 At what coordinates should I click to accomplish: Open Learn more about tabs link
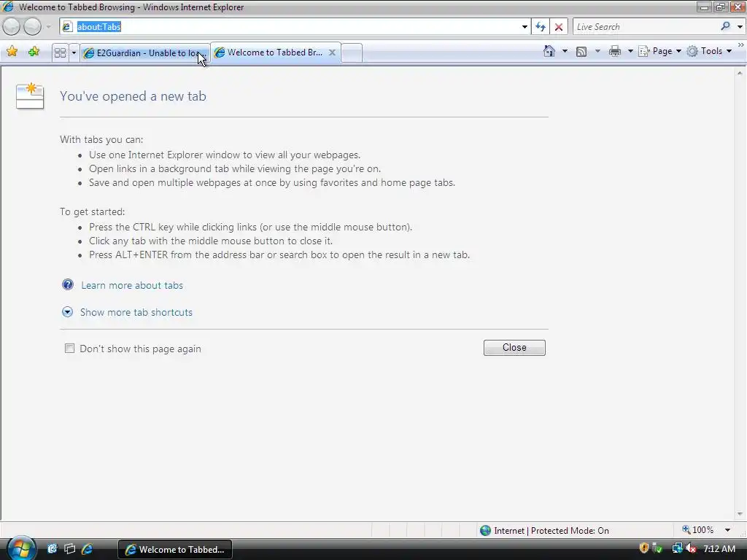tap(132, 285)
